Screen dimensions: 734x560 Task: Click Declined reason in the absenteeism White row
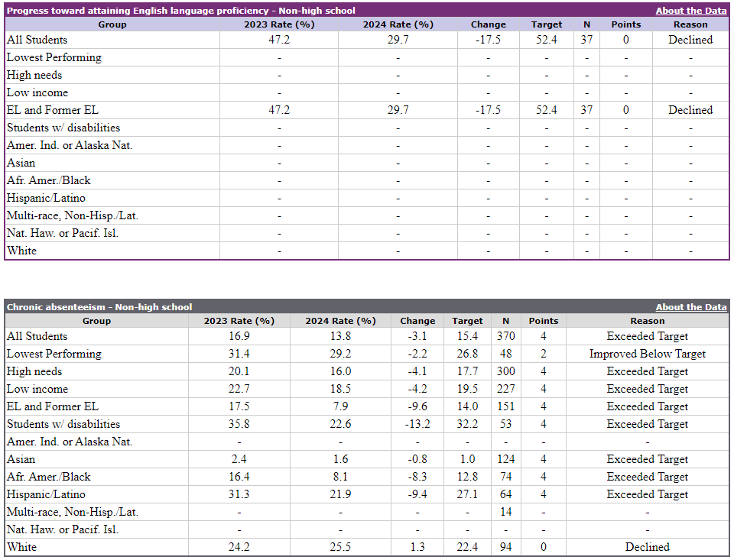click(x=648, y=547)
